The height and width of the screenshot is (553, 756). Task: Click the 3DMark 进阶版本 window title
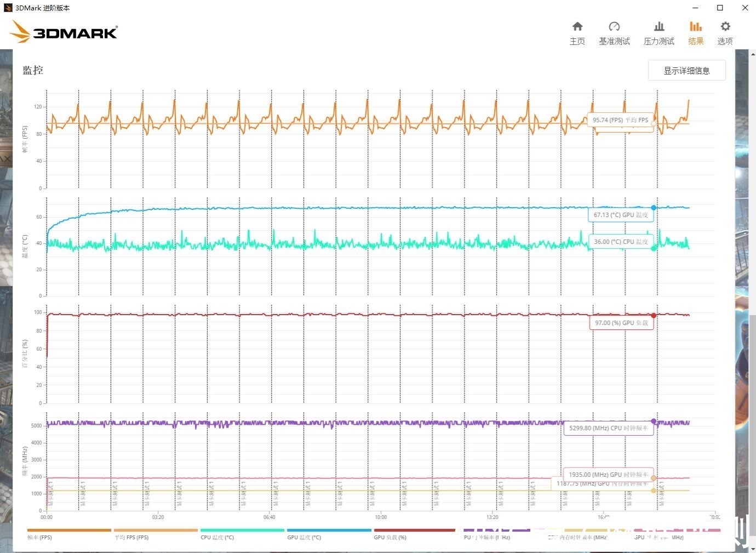tap(42, 8)
